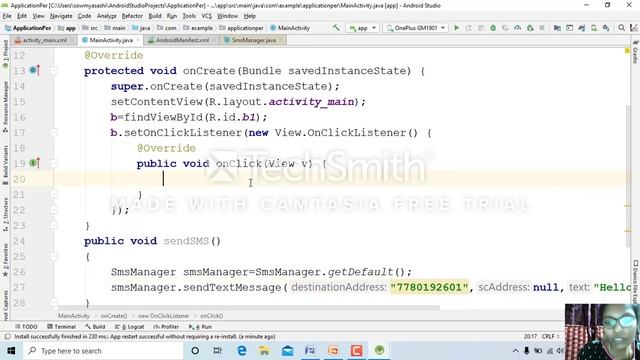640x360 pixels.
Task: Open the Build tool window
Action: pos(95,327)
